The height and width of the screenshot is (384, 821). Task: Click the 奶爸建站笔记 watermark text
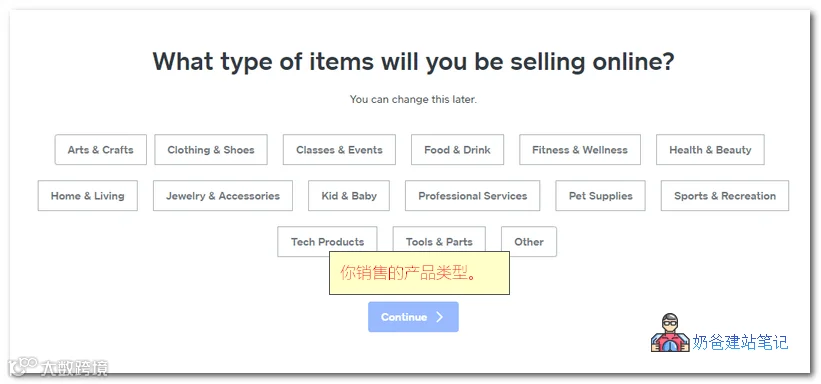click(x=740, y=343)
